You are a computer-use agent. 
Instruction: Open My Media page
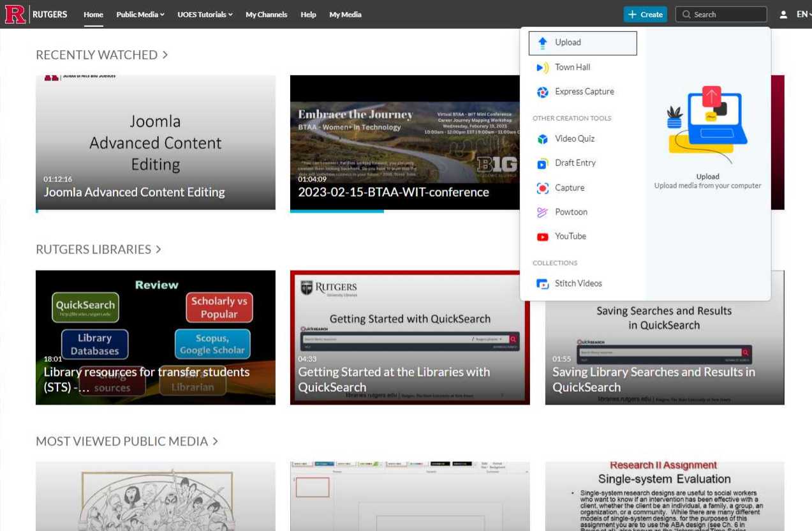345,15
